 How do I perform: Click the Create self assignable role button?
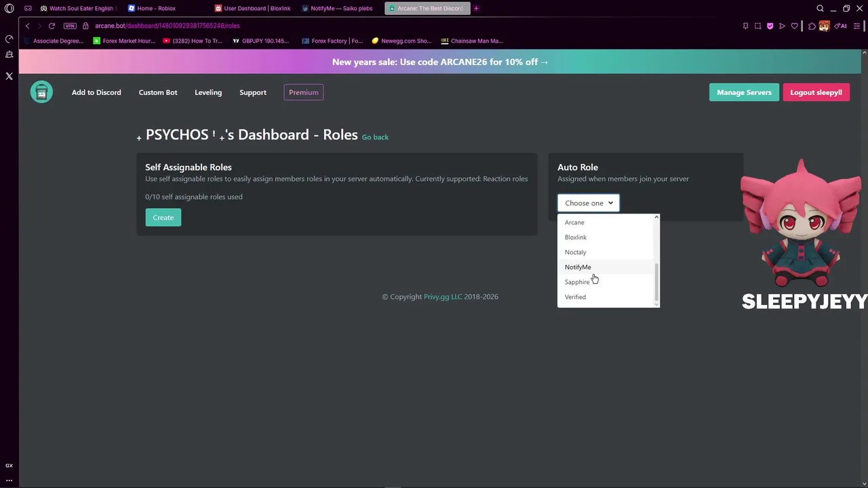[x=163, y=218]
